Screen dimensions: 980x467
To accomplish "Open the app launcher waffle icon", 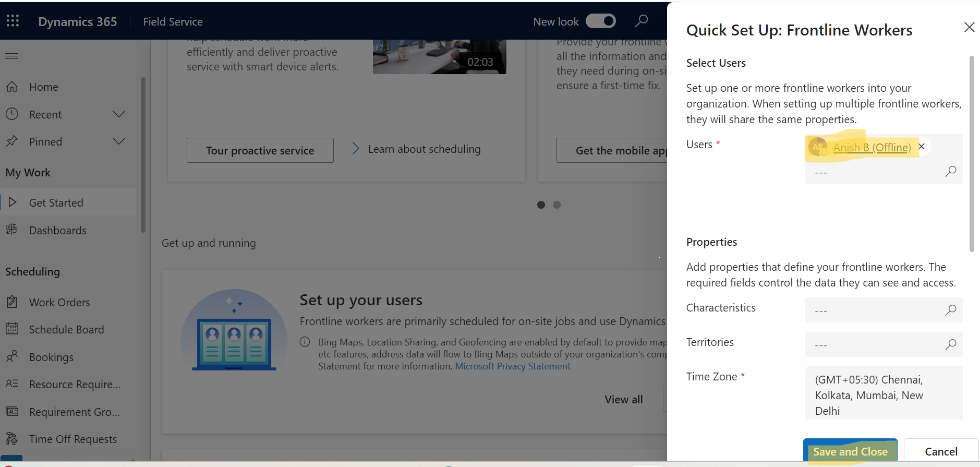I will pos(13,21).
